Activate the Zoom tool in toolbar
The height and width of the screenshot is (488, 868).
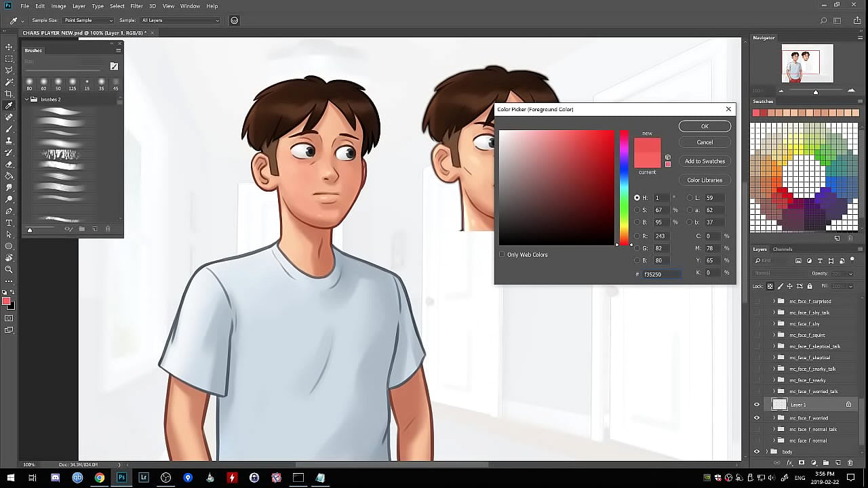pos(9,269)
